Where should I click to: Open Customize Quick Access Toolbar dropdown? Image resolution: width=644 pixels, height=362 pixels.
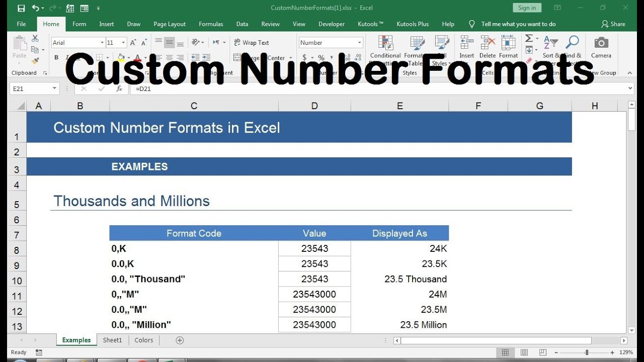(98, 8)
